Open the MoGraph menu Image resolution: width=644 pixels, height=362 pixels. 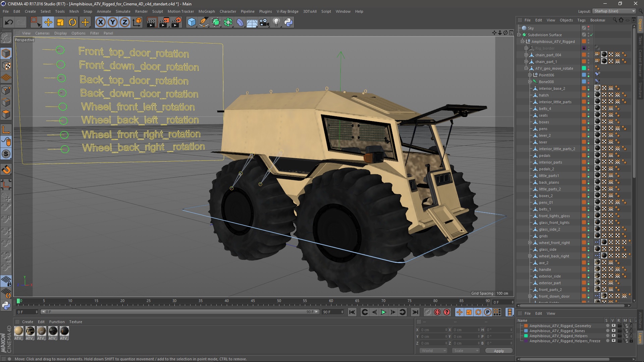[206, 11]
